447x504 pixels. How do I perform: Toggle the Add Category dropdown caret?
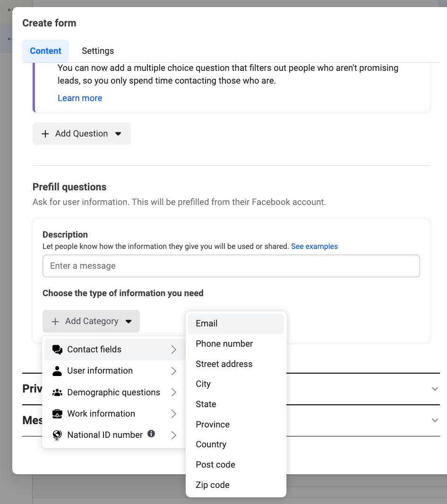(x=129, y=321)
